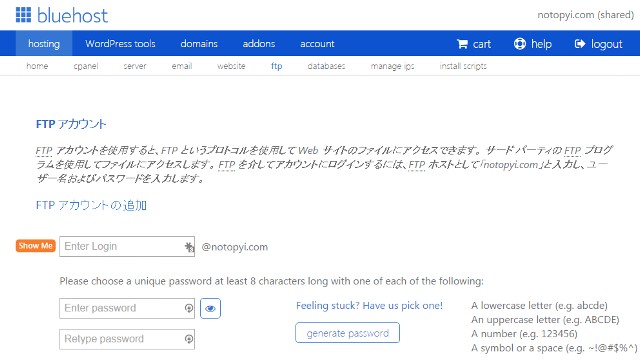
Task: Click the orange Show Me button
Action: click(36, 246)
